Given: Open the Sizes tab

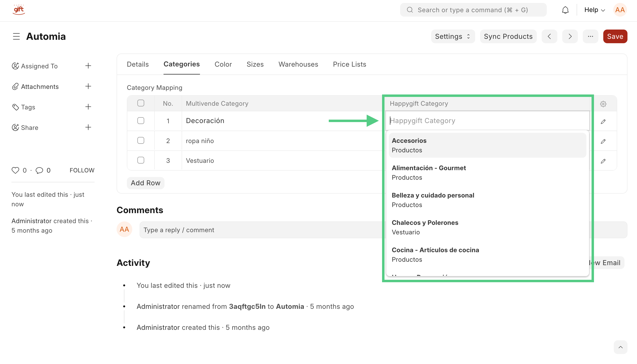Looking at the screenshot, I should (x=255, y=64).
